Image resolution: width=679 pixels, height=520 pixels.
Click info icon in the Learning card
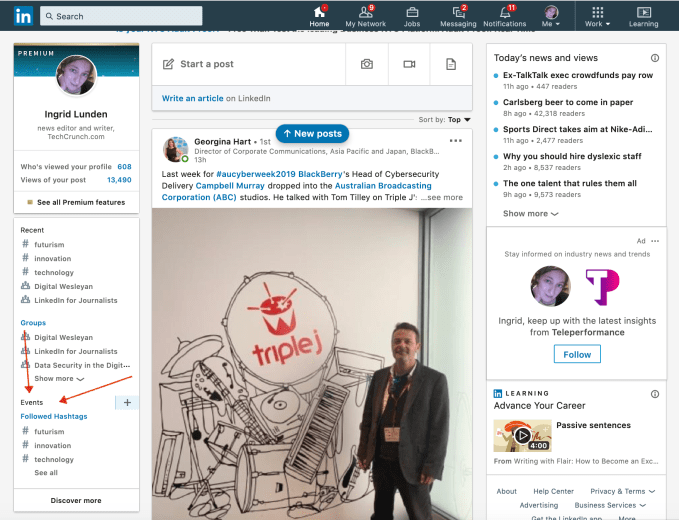655,394
